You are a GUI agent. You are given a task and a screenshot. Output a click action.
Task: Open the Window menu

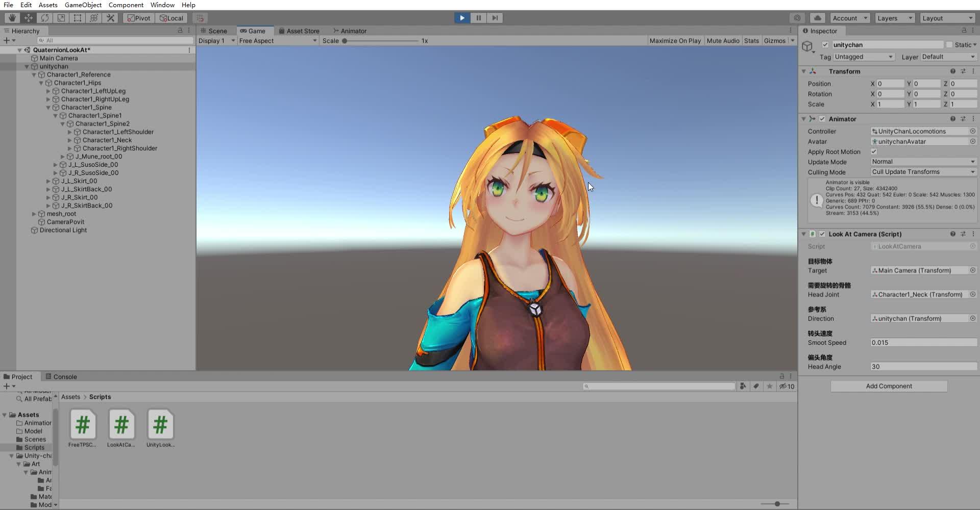coord(162,5)
